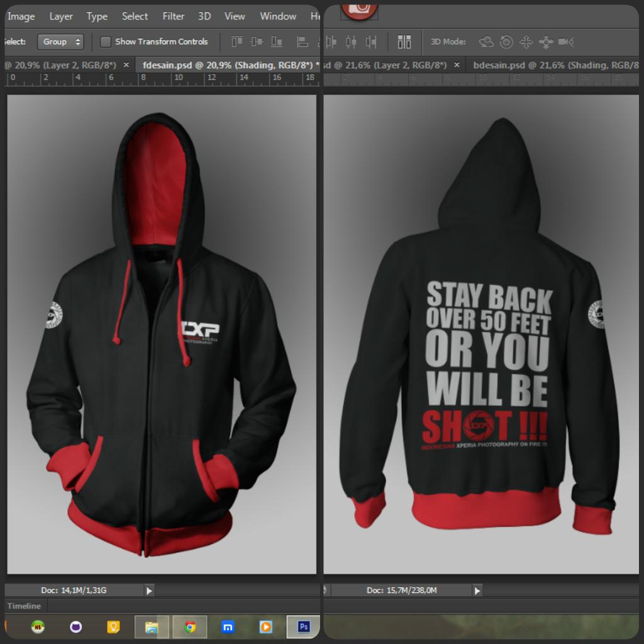Open the orange media player taskbar icon
The image size is (644, 644).
[x=266, y=627]
